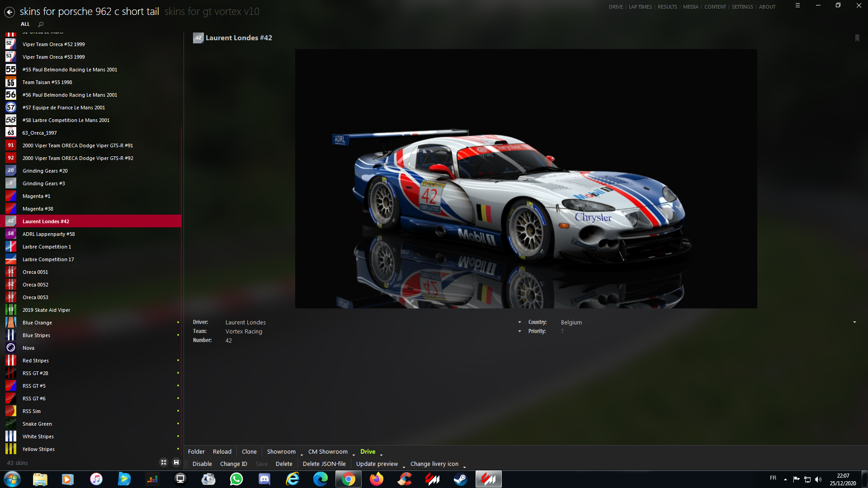The height and width of the screenshot is (488, 868).
Task: Expand the Showroom options arrow
Action: coord(302,455)
